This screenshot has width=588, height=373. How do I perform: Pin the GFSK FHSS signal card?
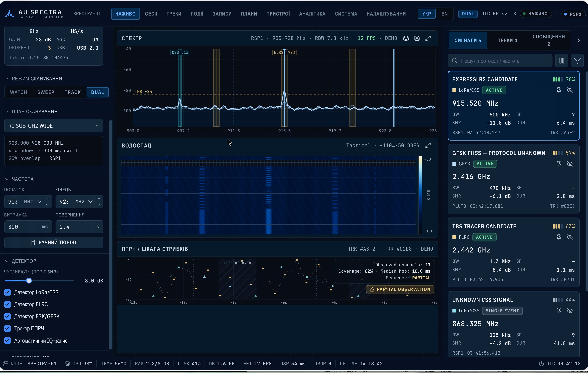[559, 164]
